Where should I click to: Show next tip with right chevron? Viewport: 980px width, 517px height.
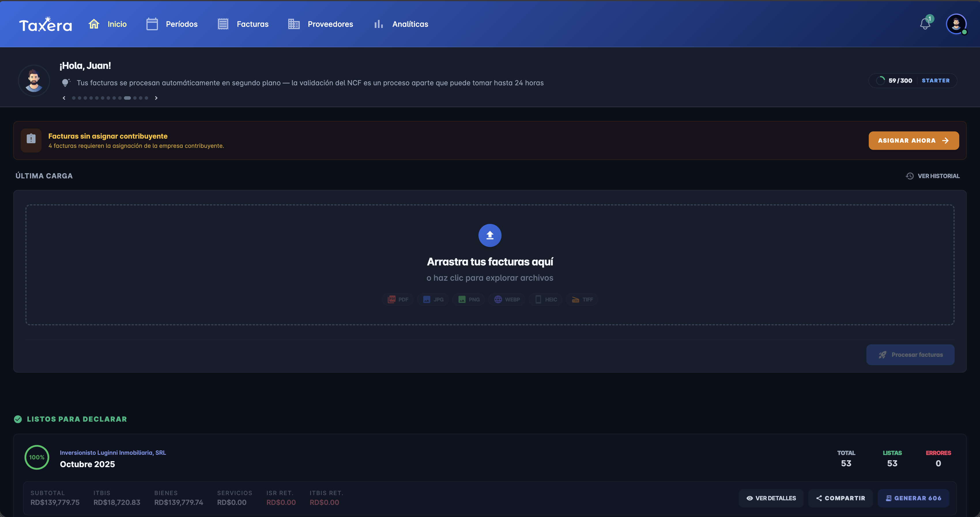156,98
